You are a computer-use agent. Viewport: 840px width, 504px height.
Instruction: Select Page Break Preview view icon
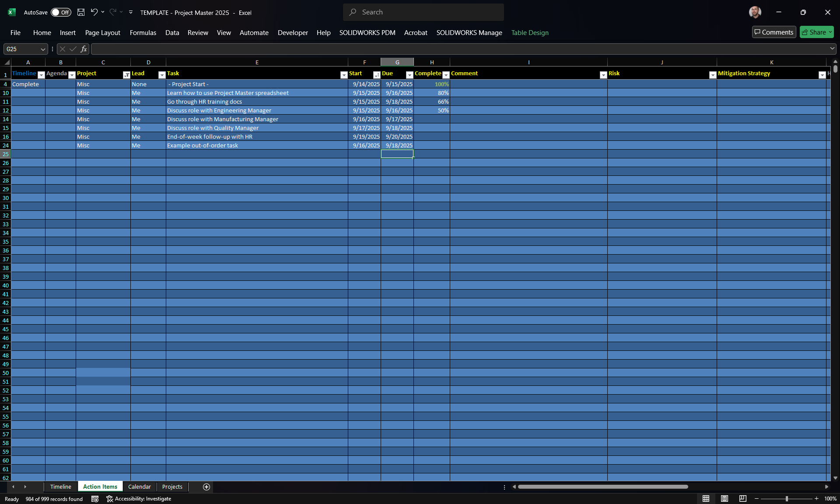(x=743, y=499)
